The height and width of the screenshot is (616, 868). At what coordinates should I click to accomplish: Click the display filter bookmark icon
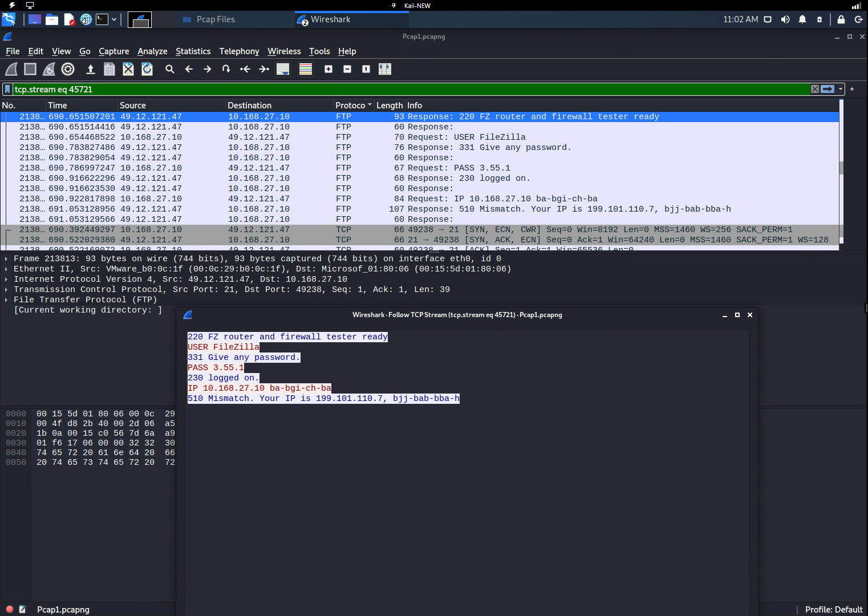(7, 89)
